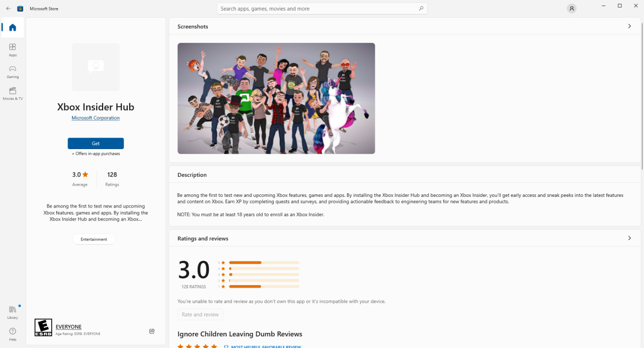Click the page vertical scrollbar

[642, 95]
